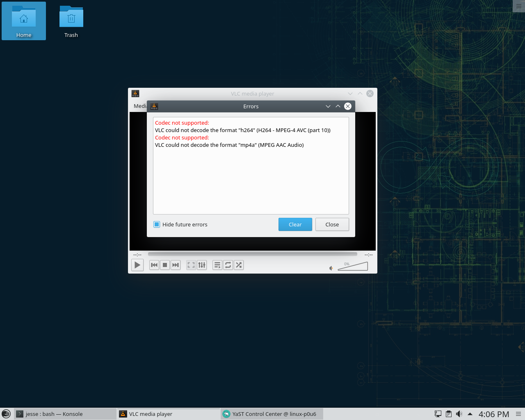Select the Trash desktop icon
This screenshot has width=525, height=420.
click(71, 21)
